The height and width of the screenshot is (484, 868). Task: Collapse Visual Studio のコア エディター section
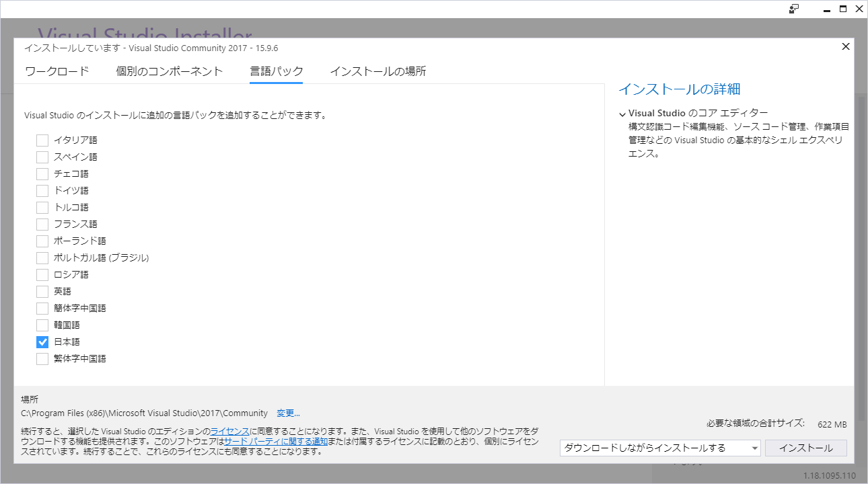622,114
